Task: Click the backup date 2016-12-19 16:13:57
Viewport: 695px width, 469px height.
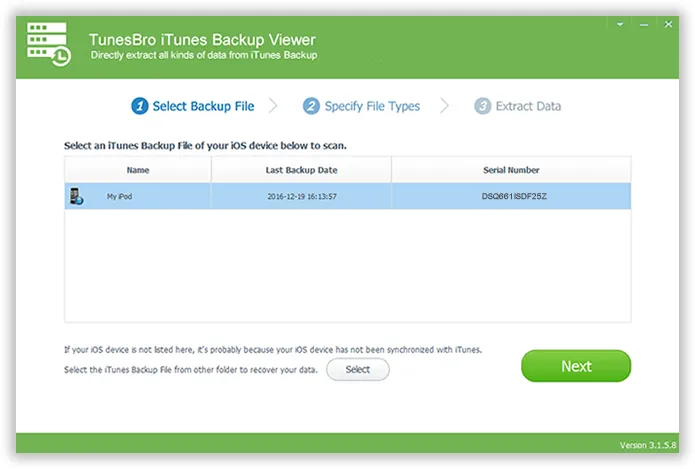Action: tap(301, 197)
